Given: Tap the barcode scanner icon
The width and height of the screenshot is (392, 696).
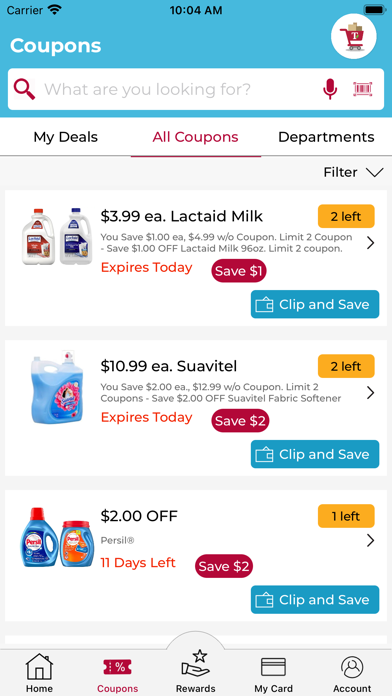Looking at the screenshot, I should (363, 89).
